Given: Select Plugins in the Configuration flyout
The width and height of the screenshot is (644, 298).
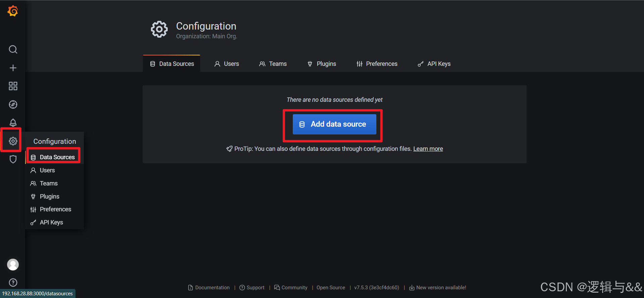Looking at the screenshot, I should click(54, 197).
